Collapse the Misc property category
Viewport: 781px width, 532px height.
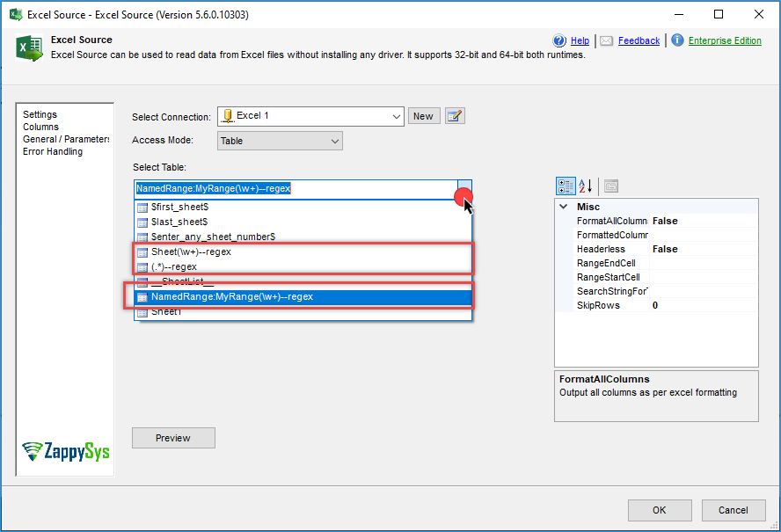tap(564, 207)
